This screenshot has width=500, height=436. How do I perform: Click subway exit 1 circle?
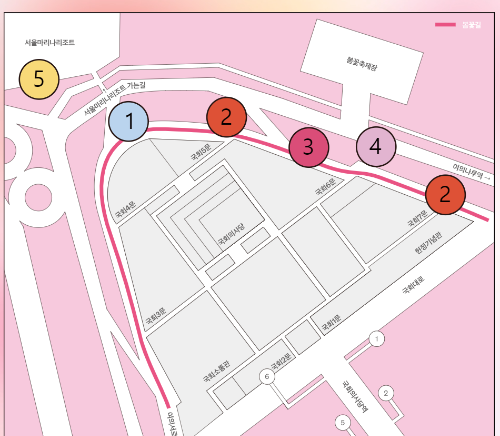coord(377,339)
